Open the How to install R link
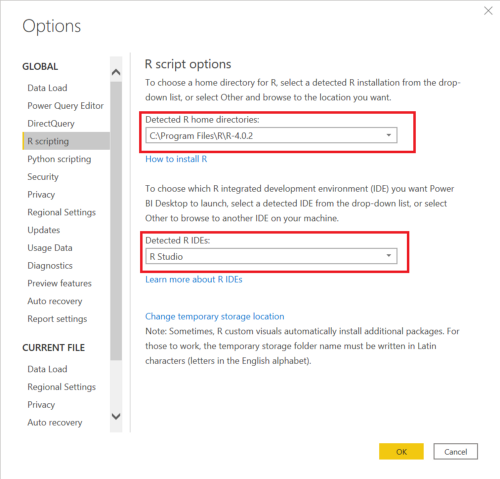The height and width of the screenshot is (479, 500). tap(176, 159)
